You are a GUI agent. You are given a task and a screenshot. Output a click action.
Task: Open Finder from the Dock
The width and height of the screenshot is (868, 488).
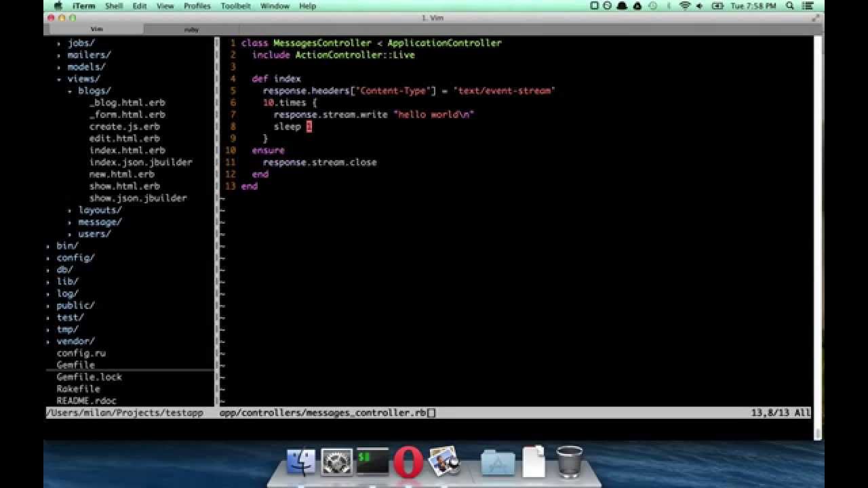click(x=301, y=462)
